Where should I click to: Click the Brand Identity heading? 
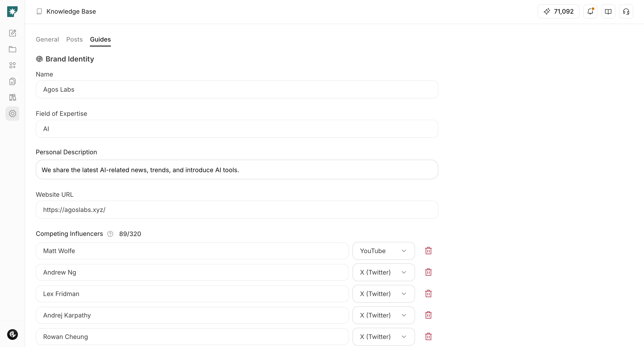(70, 59)
